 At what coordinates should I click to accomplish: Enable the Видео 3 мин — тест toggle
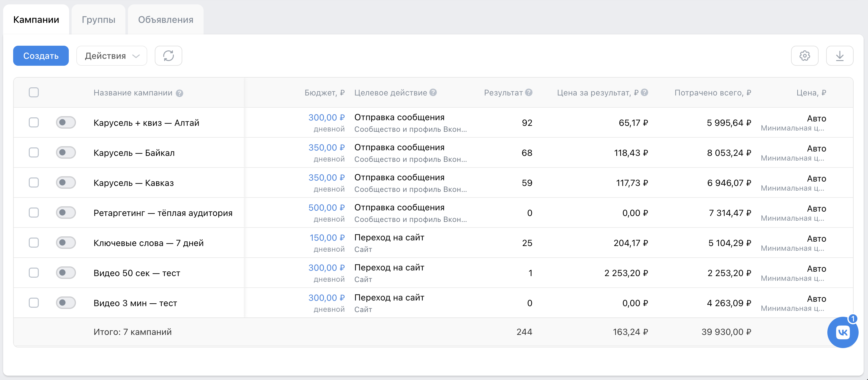(66, 302)
